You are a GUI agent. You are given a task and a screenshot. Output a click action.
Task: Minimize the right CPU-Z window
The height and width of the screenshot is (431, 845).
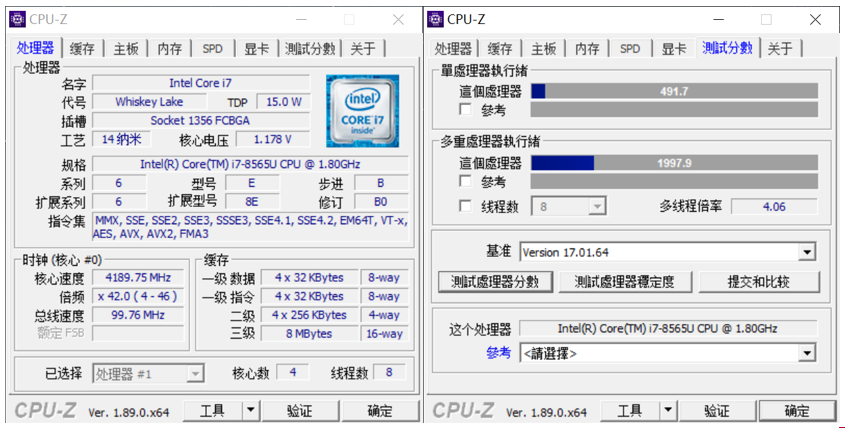coord(718,19)
